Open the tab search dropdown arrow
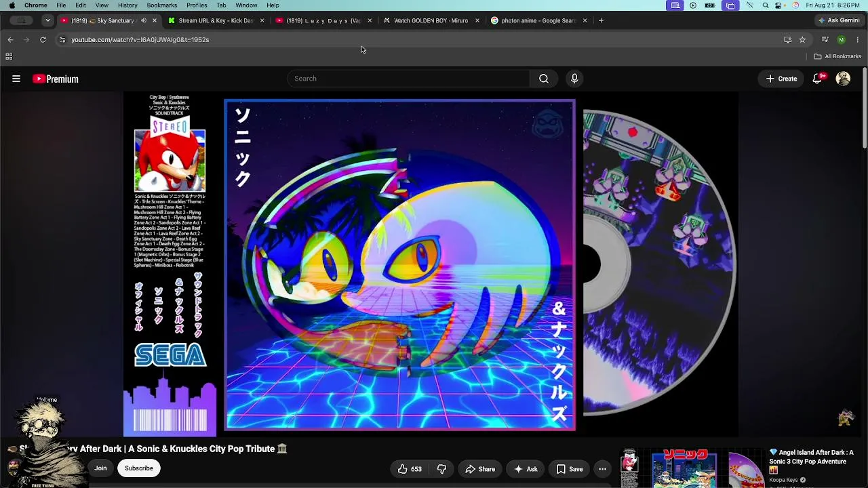This screenshot has height=488, width=868. 47,20
